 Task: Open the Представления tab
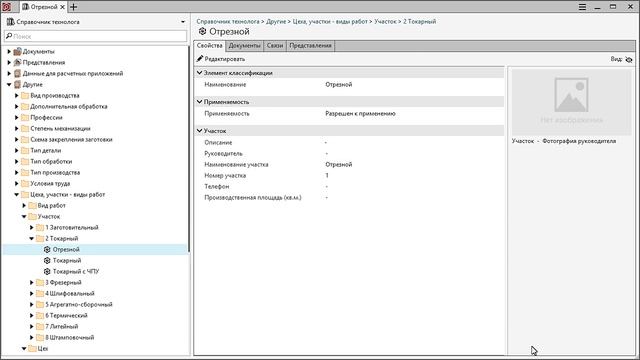(310, 46)
